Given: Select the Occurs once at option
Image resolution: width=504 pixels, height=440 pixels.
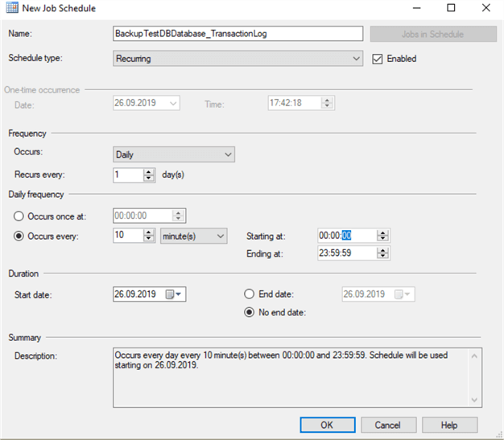Looking at the screenshot, I should [x=21, y=216].
